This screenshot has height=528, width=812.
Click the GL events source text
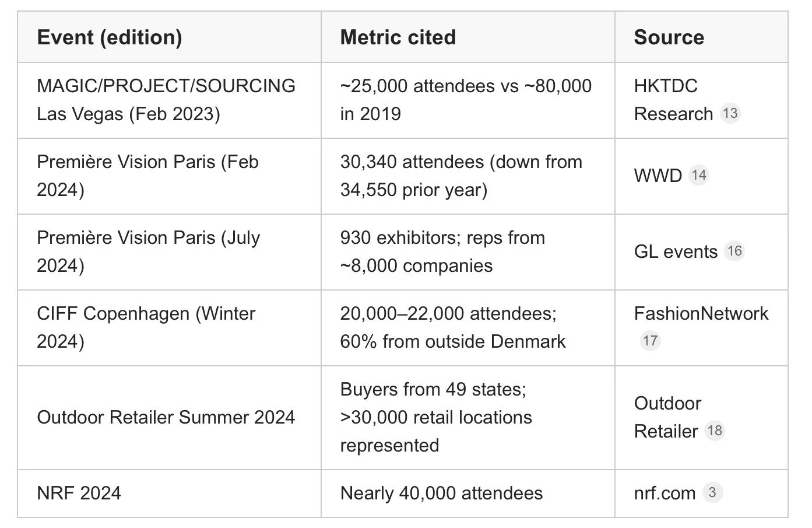(x=676, y=251)
